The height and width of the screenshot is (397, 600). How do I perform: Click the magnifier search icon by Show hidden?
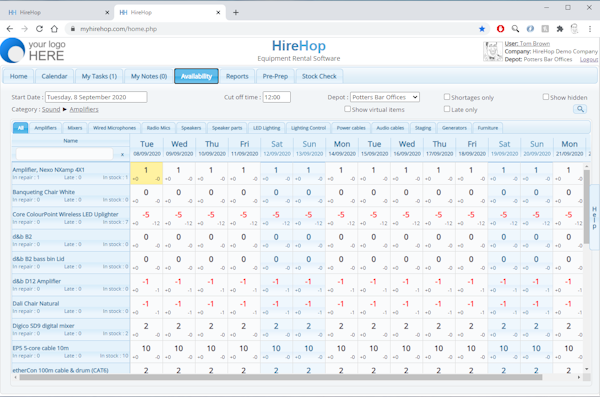580,109
